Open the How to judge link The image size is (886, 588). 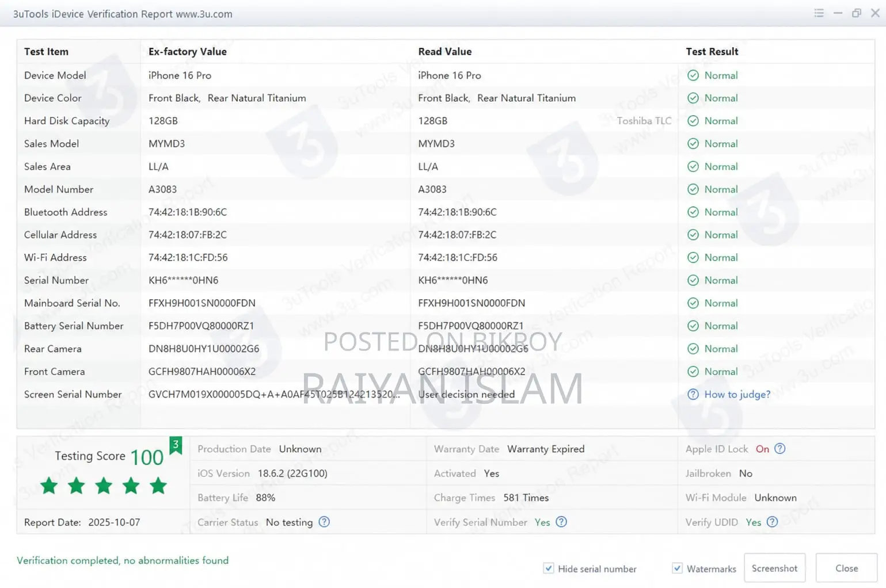pyautogui.click(x=737, y=395)
